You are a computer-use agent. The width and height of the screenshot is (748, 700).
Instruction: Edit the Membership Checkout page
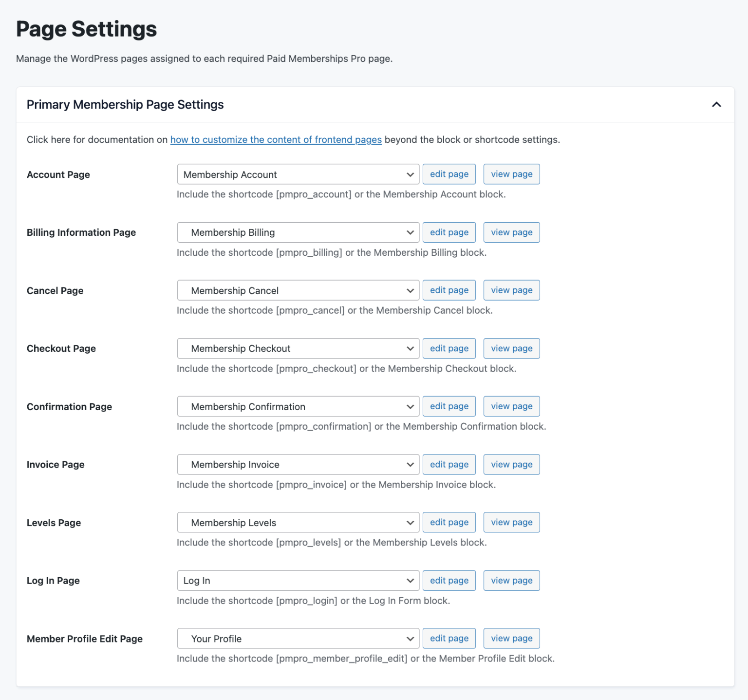pyautogui.click(x=449, y=348)
